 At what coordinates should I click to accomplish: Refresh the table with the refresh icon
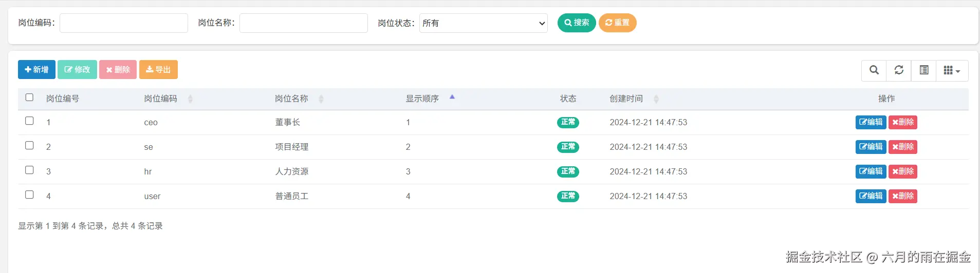[x=899, y=70]
